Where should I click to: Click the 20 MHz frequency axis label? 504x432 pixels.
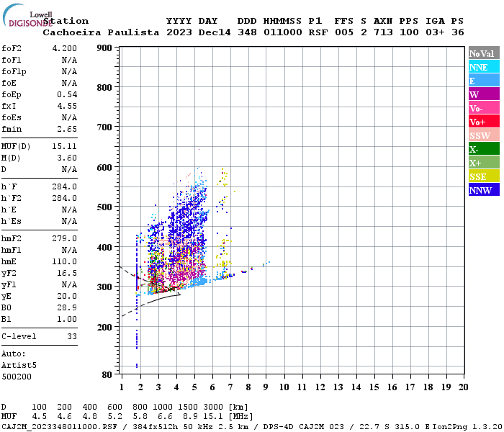point(463,387)
